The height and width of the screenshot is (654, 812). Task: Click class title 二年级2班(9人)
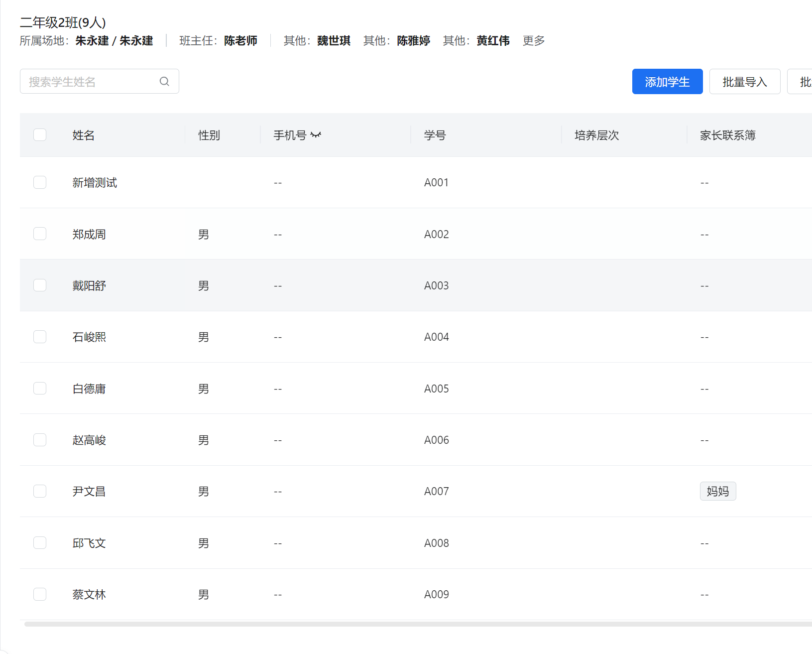click(63, 22)
